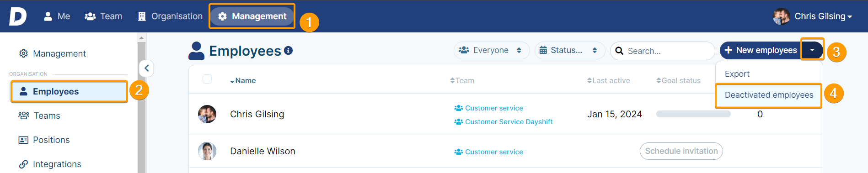
Task: Click Chris Gilsing's goal status progress bar
Action: tap(693, 114)
